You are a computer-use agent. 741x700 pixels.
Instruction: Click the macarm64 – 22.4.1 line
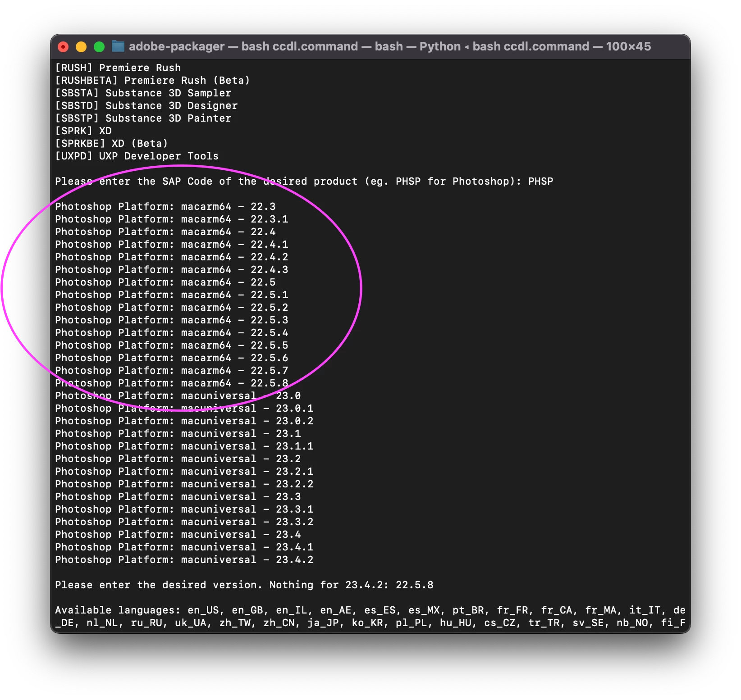click(172, 245)
